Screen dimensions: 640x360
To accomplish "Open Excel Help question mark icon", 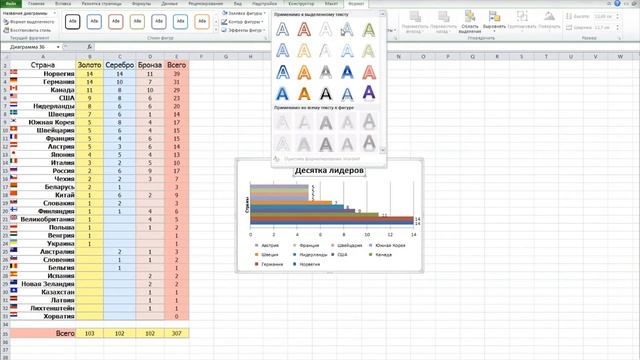I will [617, 3].
